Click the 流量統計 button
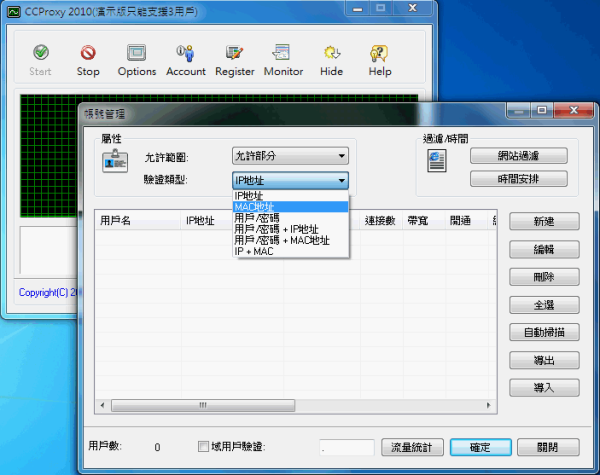 click(x=412, y=447)
